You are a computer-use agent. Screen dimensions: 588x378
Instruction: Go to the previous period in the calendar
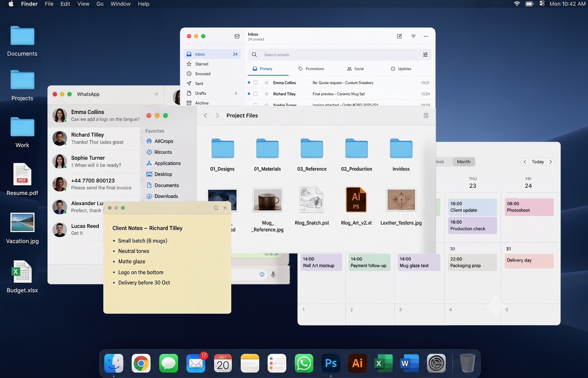click(525, 162)
